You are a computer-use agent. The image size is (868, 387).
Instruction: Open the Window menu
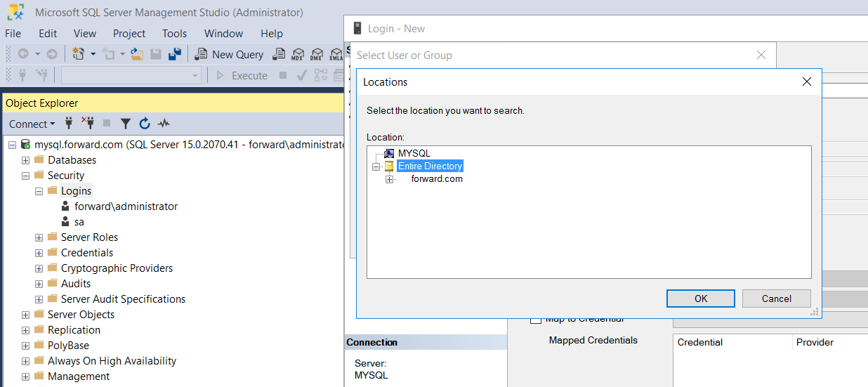(223, 33)
